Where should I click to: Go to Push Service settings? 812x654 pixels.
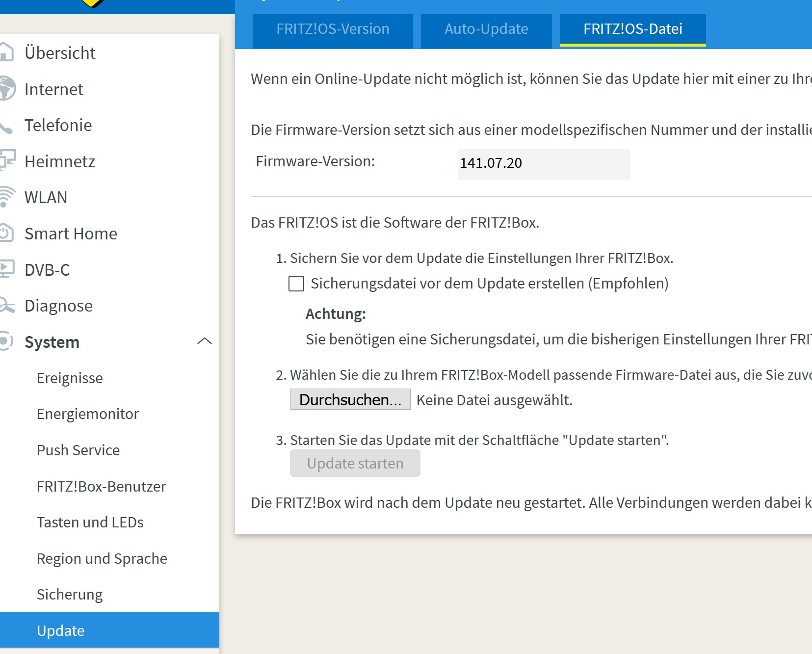pyautogui.click(x=78, y=450)
